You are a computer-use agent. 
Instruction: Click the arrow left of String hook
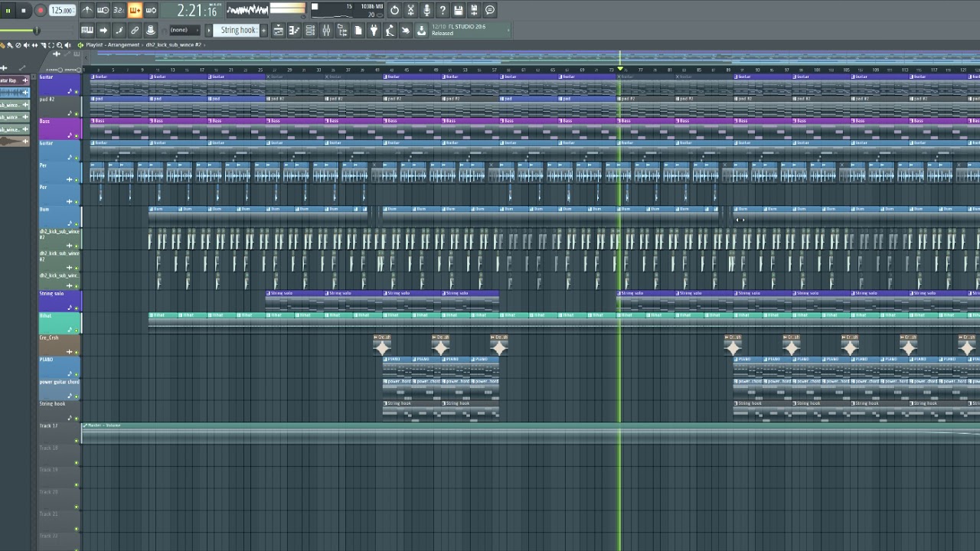(208, 30)
